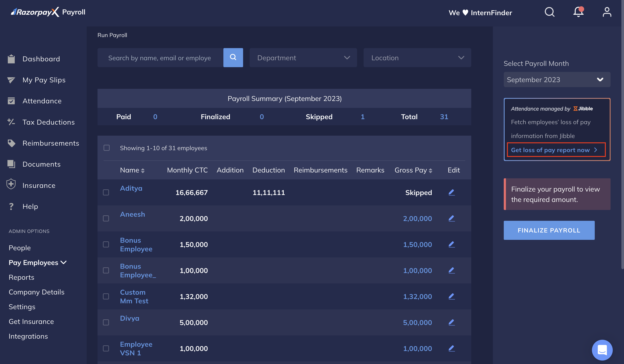The width and height of the screenshot is (624, 364).
Task: Open the Department filter dropdown
Action: [x=303, y=58]
